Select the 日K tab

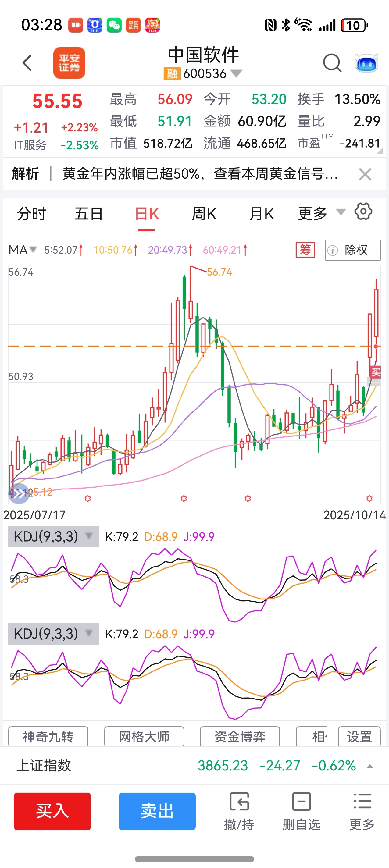(147, 214)
